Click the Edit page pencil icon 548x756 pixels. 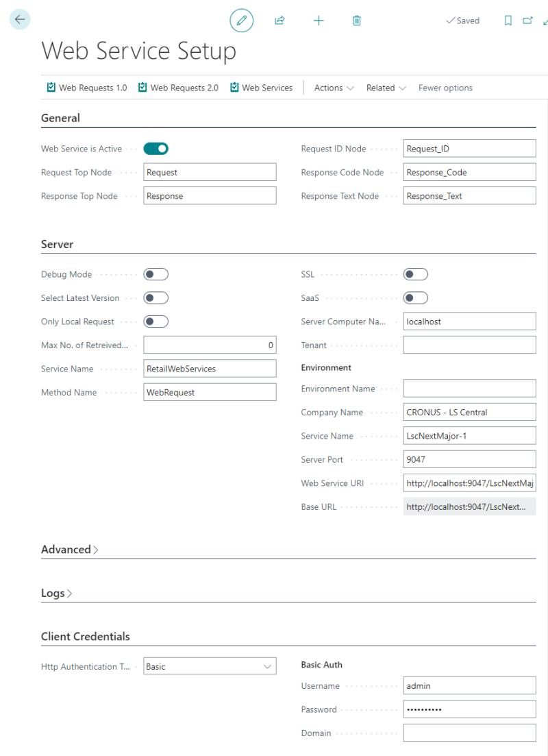pyautogui.click(x=241, y=21)
